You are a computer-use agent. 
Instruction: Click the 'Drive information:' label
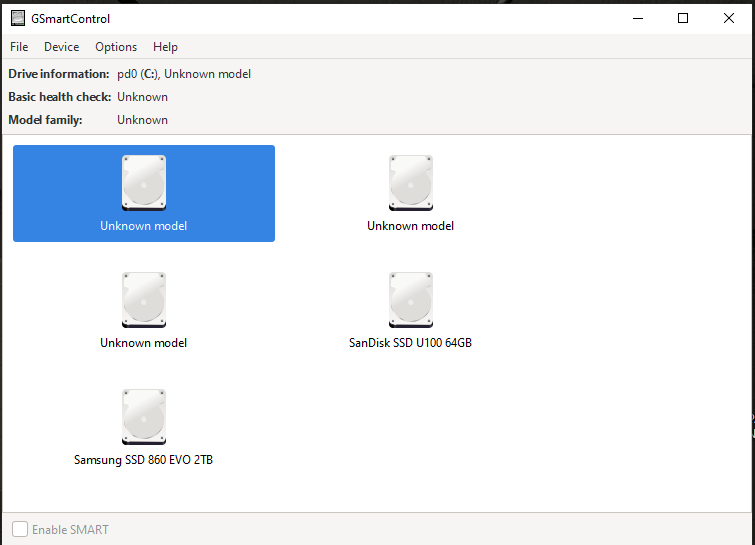(59, 74)
